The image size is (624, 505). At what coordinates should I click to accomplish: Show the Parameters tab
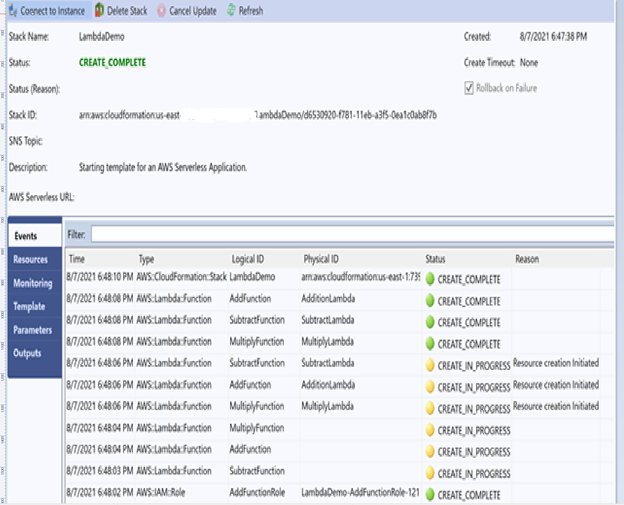[x=35, y=330]
